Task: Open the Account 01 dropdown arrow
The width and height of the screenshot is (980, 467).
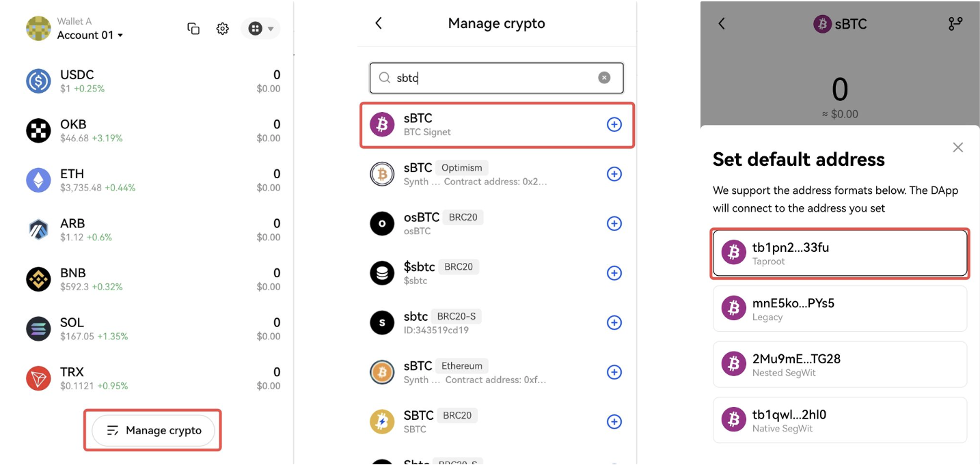Action: pos(120,36)
